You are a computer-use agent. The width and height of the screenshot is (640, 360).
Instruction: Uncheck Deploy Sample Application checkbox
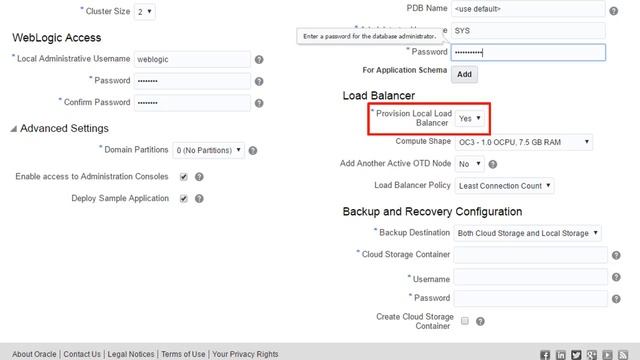pos(184,198)
